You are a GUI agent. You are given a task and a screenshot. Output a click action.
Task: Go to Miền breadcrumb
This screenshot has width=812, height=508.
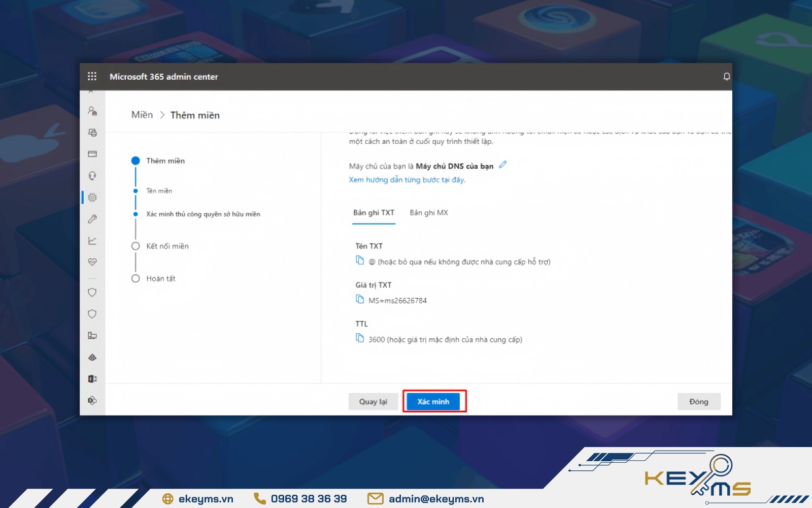coord(142,115)
